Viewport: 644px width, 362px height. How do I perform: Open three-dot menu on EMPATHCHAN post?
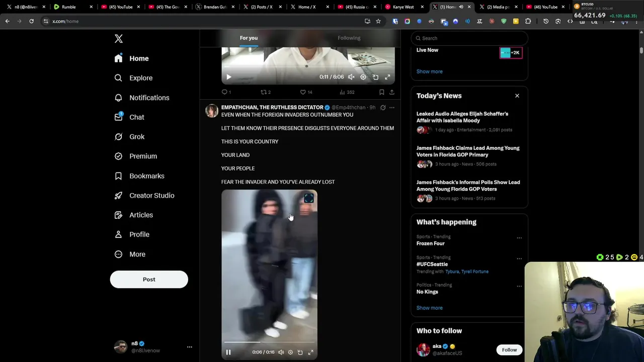coord(392,108)
